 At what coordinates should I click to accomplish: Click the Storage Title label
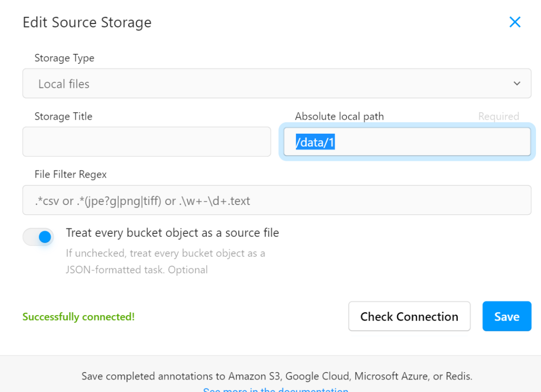coord(63,116)
